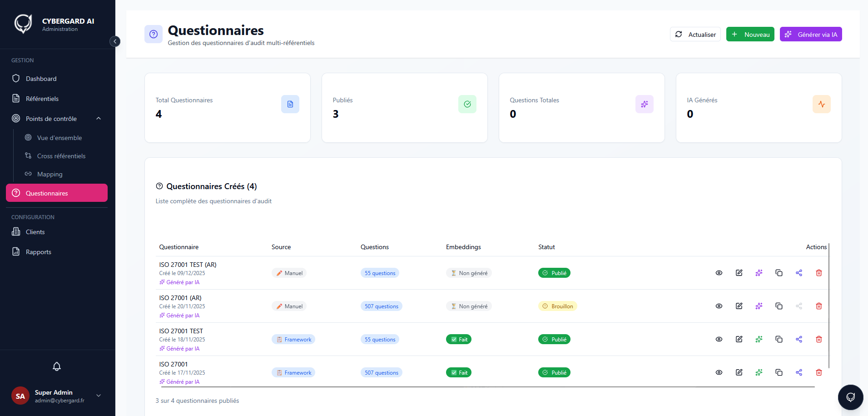The height and width of the screenshot is (416, 868).
Task: Open the notifications bell
Action: tap(57, 366)
